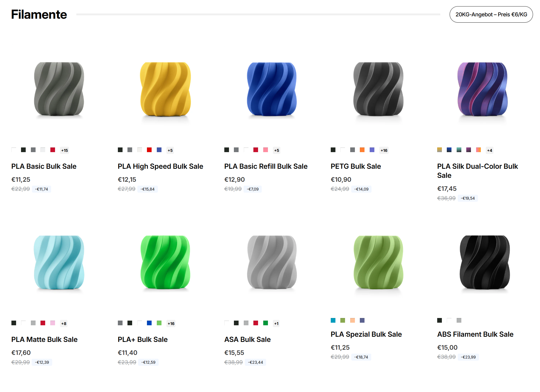Show +16 more colors under PETG Bulk Sale

[x=384, y=150]
